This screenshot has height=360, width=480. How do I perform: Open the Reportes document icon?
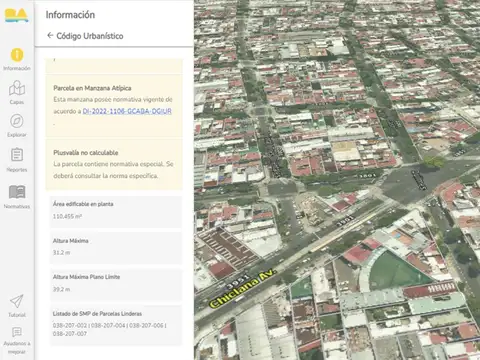pyautogui.click(x=17, y=155)
